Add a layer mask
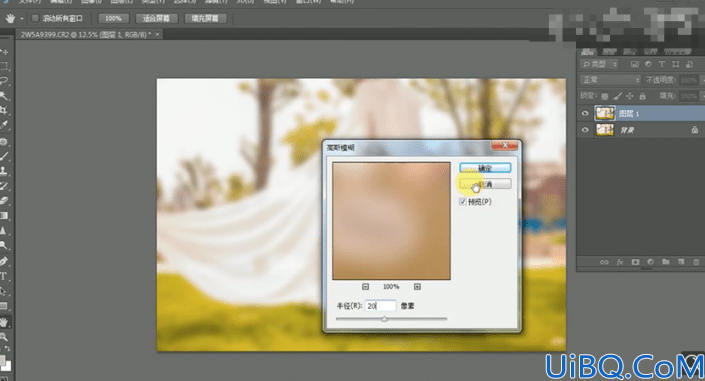This screenshot has width=705, height=381. tap(635, 262)
